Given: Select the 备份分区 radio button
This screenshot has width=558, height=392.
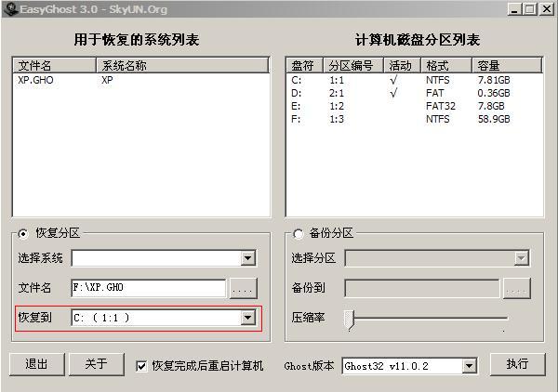Looking at the screenshot, I should pyautogui.click(x=298, y=234).
